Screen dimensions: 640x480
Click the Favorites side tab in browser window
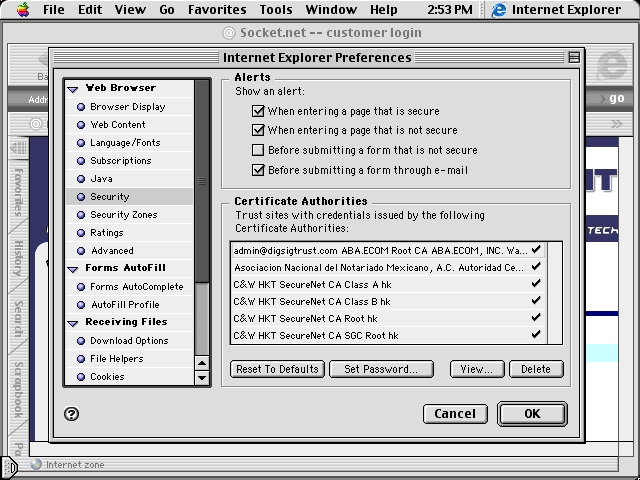(x=18, y=192)
